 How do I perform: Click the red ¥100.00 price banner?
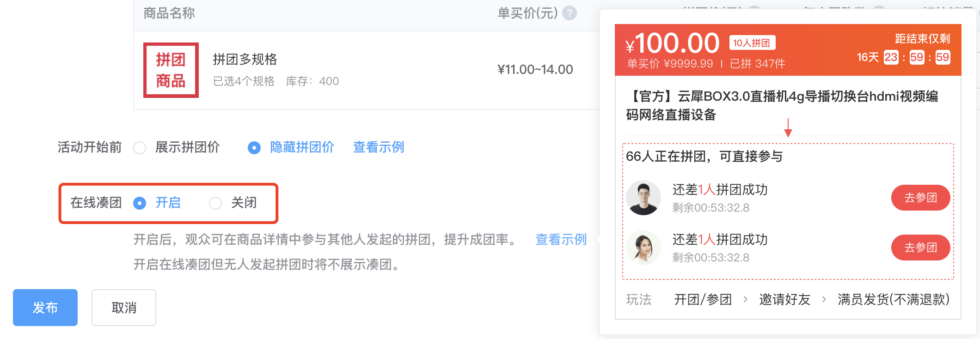[788, 50]
